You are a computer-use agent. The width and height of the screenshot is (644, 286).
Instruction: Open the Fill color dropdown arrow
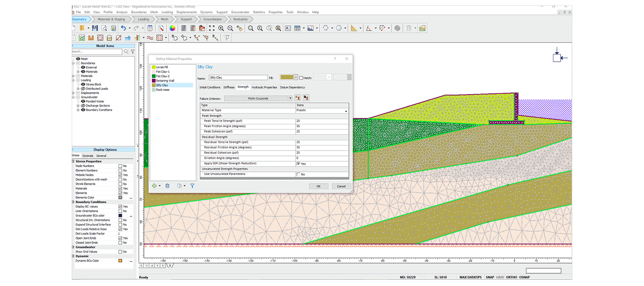click(x=296, y=77)
